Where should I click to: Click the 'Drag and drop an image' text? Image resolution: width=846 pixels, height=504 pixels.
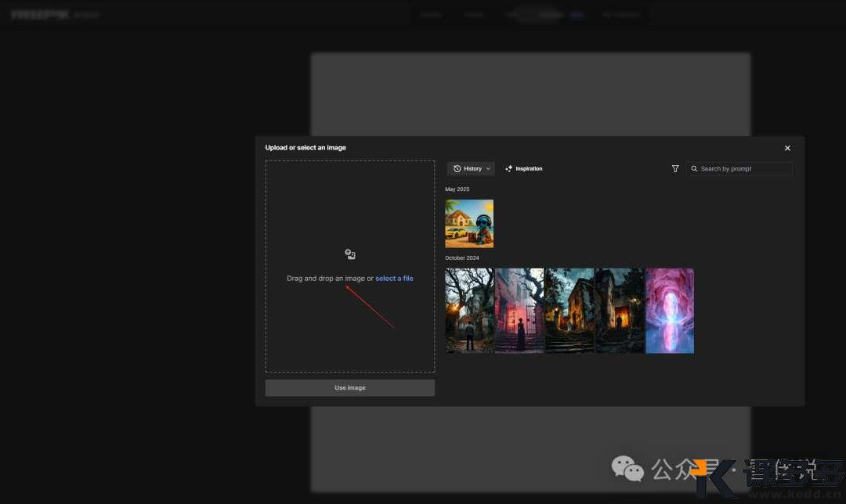tap(325, 279)
